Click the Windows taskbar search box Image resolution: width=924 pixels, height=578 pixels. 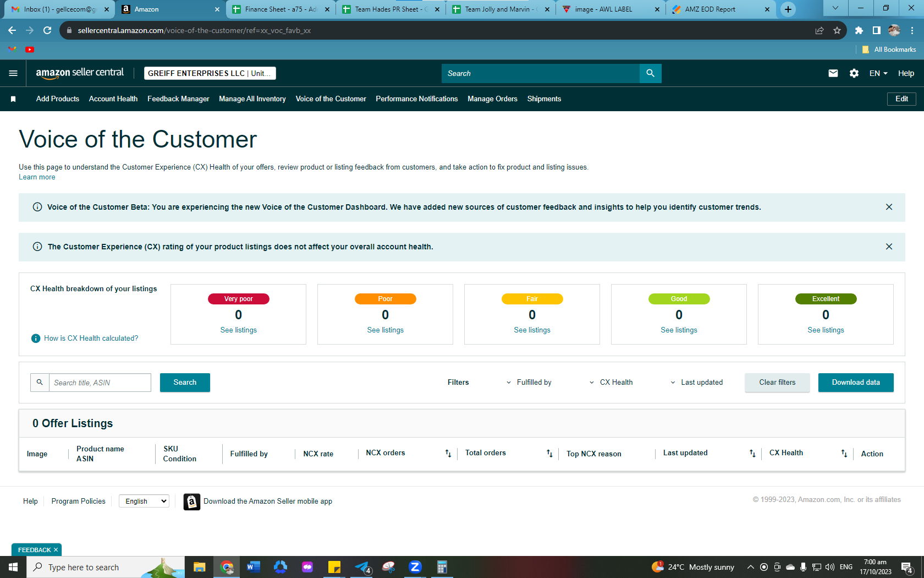click(106, 567)
